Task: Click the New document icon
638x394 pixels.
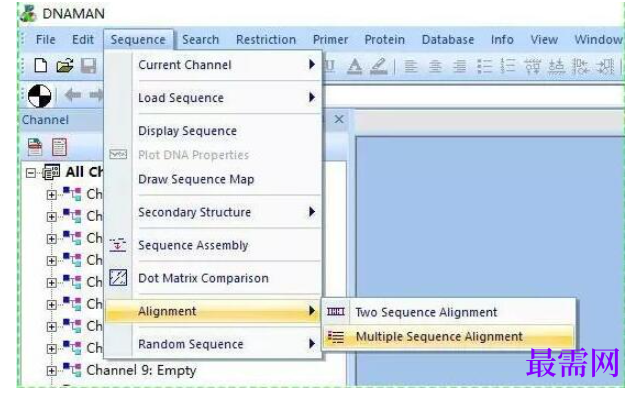Action: tap(40, 65)
